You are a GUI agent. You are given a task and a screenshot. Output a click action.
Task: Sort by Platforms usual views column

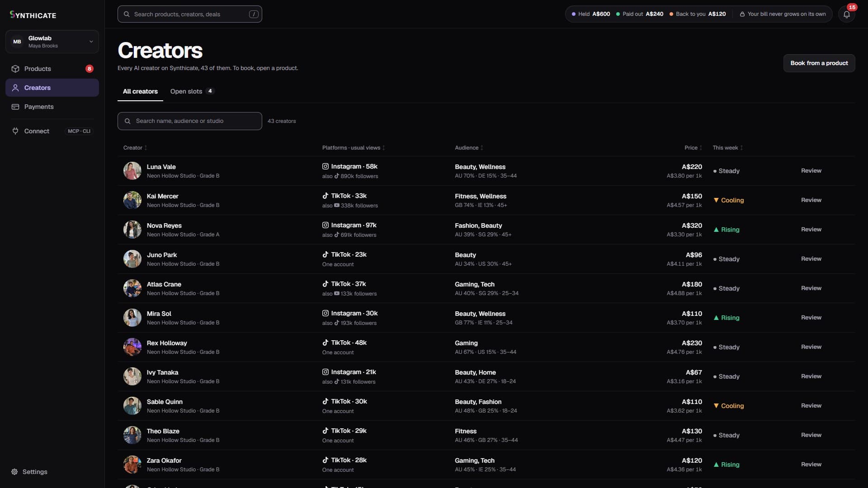click(353, 148)
